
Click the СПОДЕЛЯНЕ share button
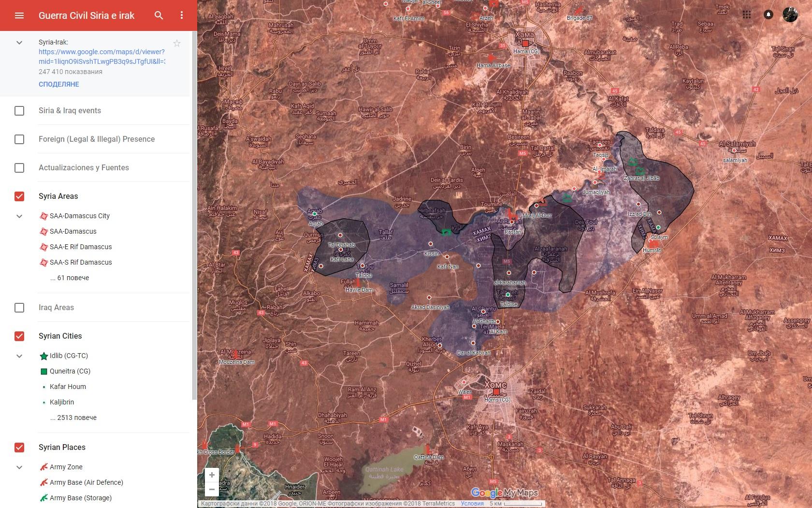(59, 84)
